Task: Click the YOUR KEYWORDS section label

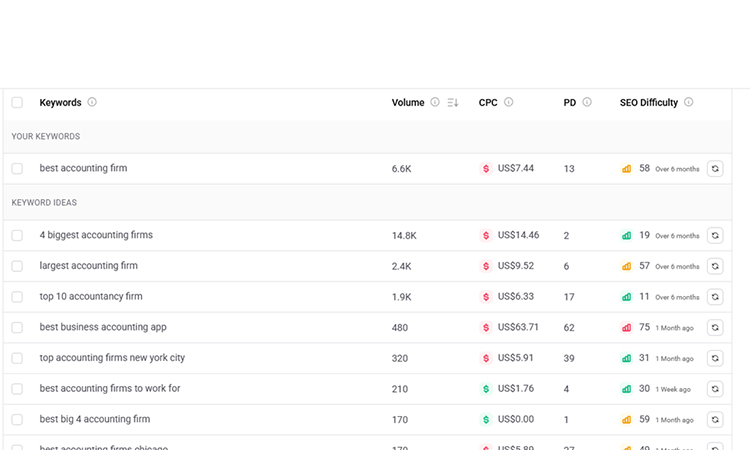Action: point(46,136)
